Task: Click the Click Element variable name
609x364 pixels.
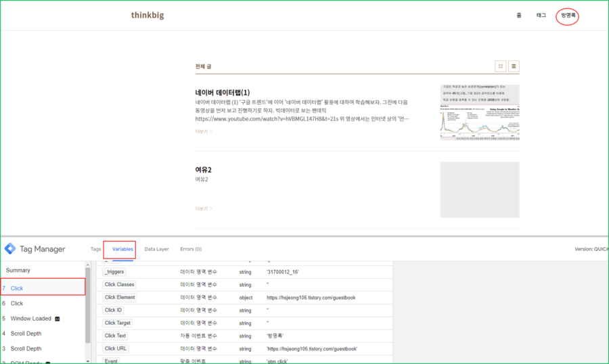Action: click(x=120, y=298)
